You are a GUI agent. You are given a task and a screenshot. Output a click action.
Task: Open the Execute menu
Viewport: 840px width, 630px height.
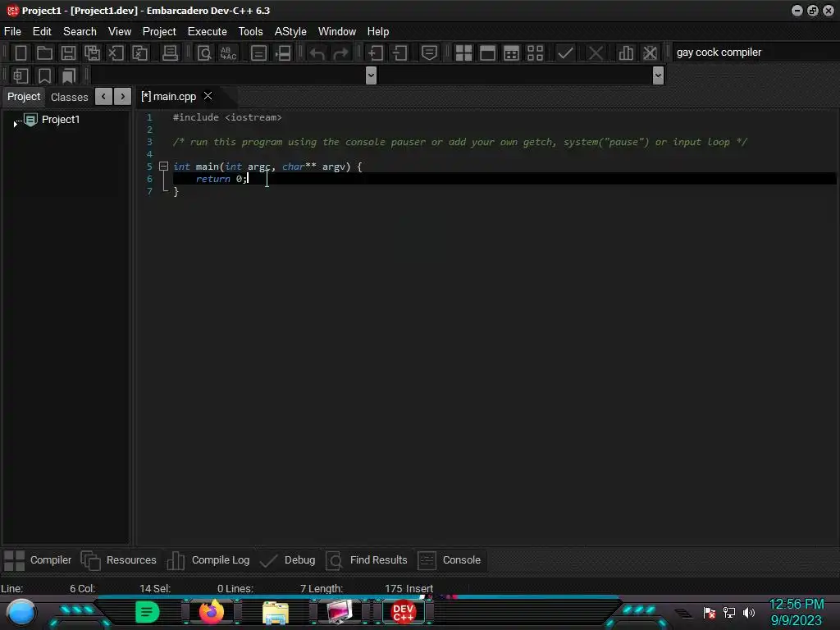(208, 32)
